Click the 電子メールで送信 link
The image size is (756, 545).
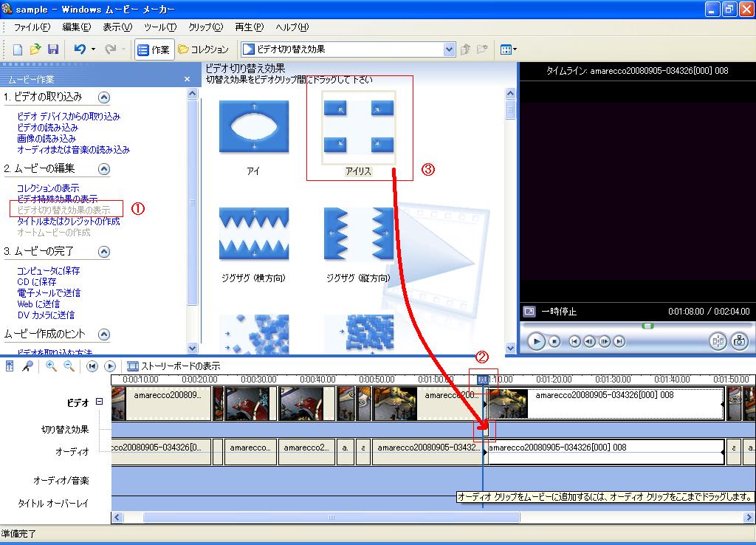[49, 292]
